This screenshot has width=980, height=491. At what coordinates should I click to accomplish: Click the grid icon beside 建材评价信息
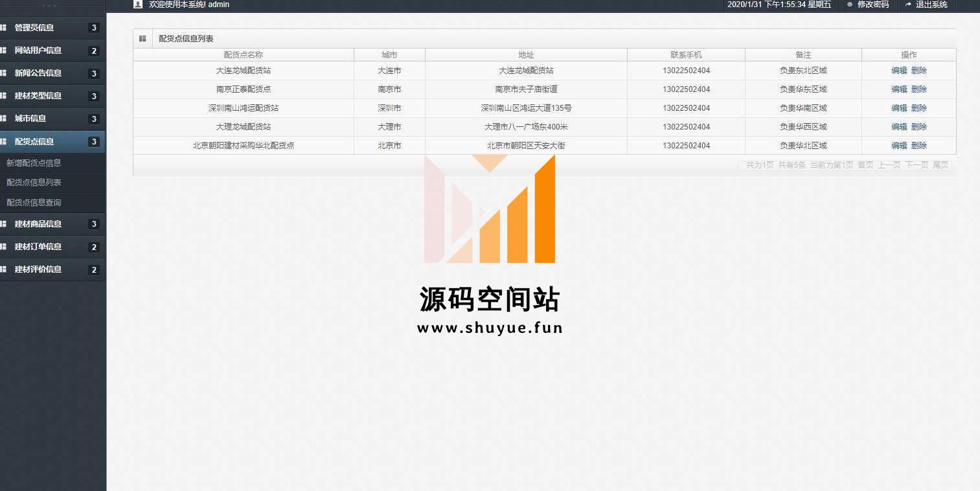pyautogui.click(x=3, y=269)
